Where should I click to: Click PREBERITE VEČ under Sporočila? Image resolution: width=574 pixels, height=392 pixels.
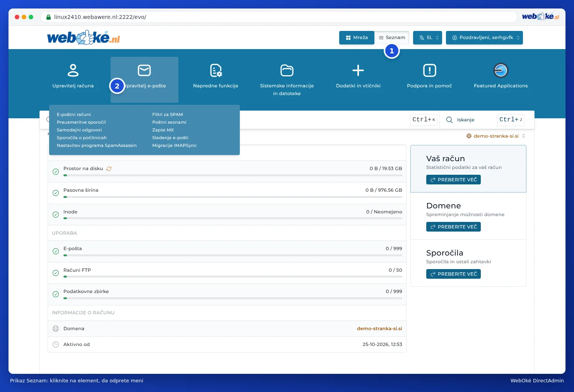pyautogui.click(x=453, y=274)
